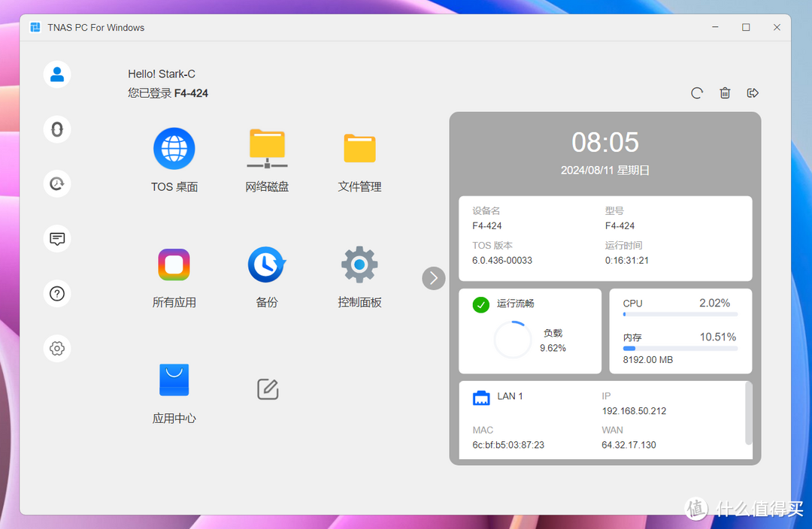Click the edit shortcuts pencil icon

(268, 389)
